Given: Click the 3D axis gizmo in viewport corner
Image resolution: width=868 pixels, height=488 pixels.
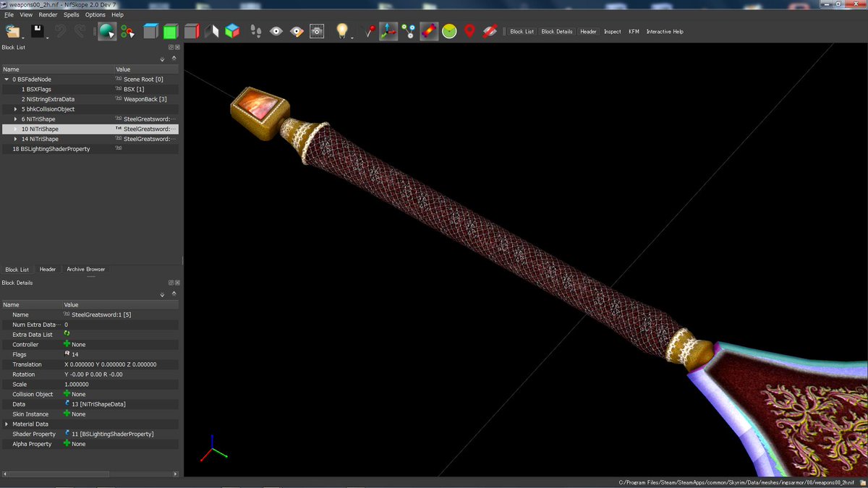Looking at the screenshot, I should [213, 448].
